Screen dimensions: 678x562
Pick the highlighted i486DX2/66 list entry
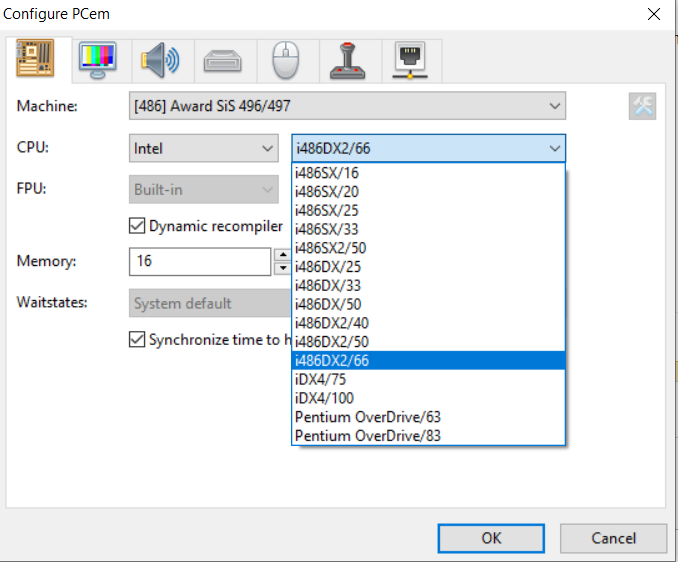(429, 361)
